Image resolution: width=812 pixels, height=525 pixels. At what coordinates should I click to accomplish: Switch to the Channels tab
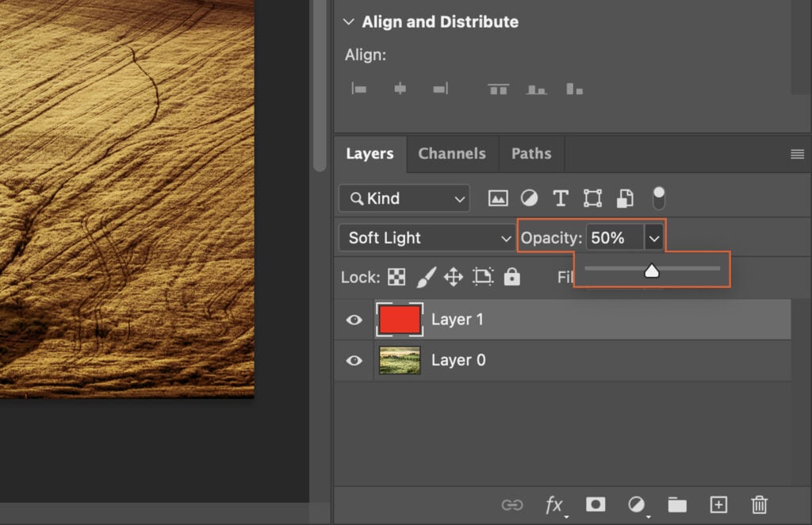click(452, 154)
